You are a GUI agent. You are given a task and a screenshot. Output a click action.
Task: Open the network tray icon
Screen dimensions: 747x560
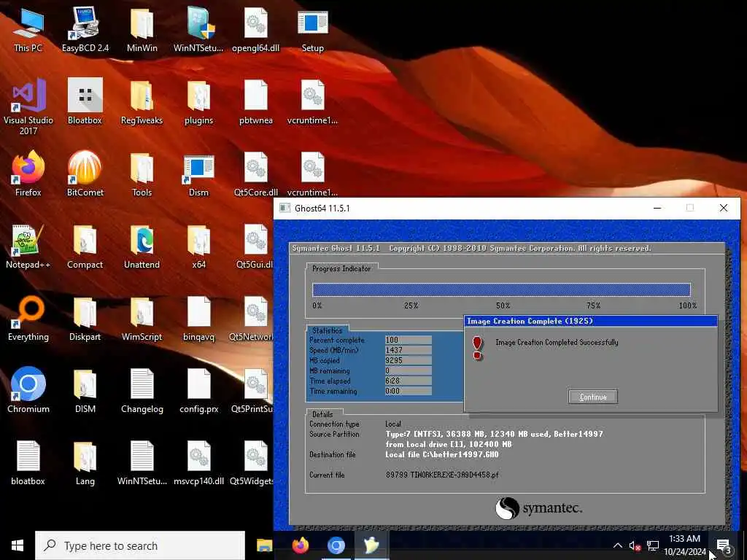pyautogui.click(x=653, y=545)
